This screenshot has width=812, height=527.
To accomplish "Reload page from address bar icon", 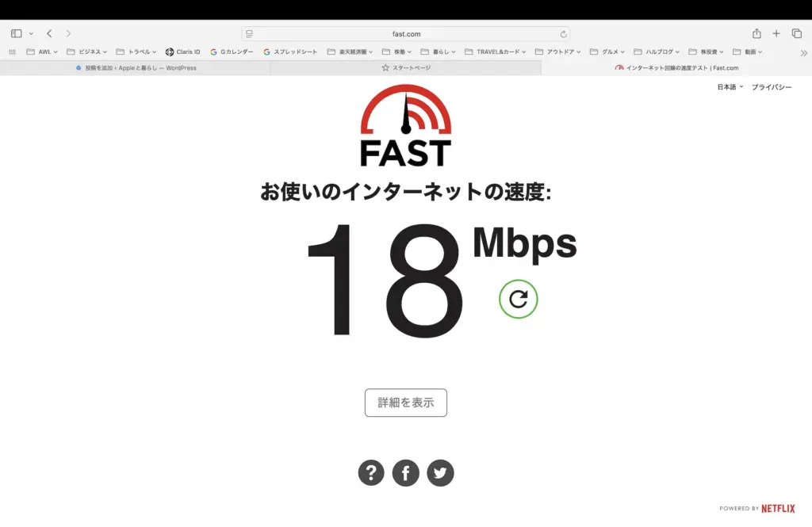I will pyautogui.click(x=563, y=34).
